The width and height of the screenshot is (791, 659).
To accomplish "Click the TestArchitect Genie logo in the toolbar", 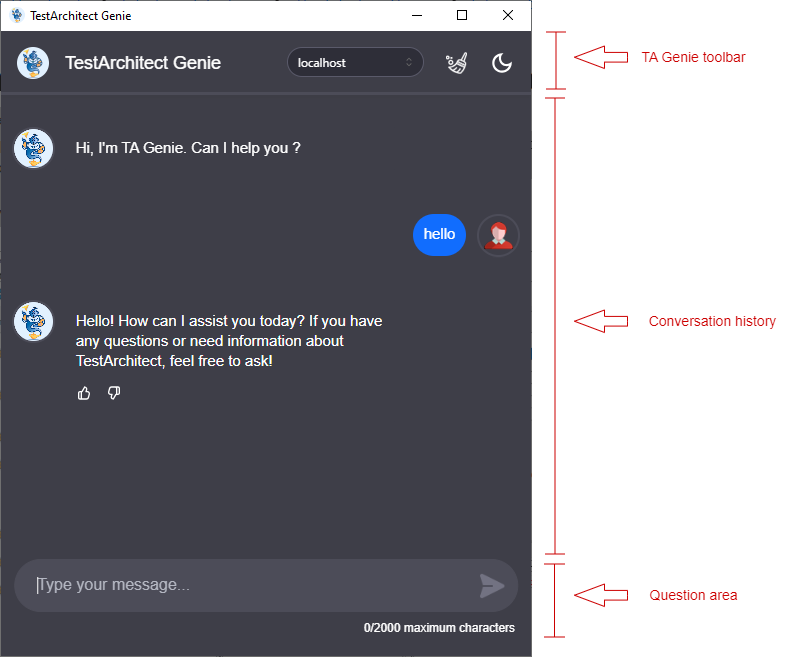I will (x=33, y=63).
